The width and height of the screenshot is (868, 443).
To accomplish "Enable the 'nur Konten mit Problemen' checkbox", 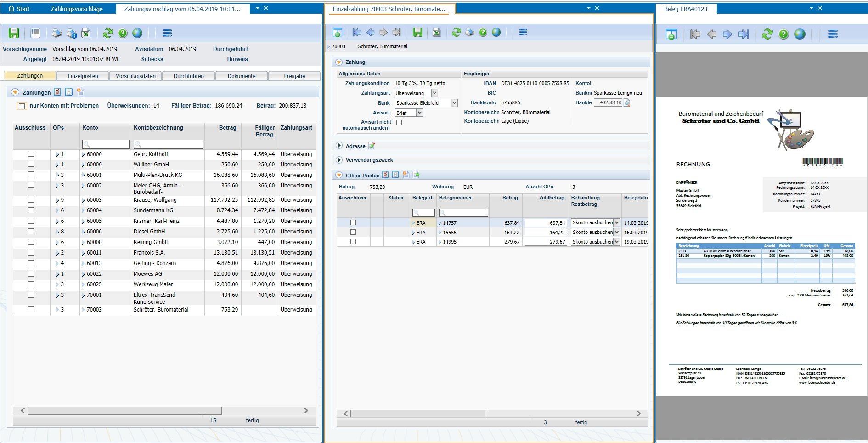I will click(22, 106).
